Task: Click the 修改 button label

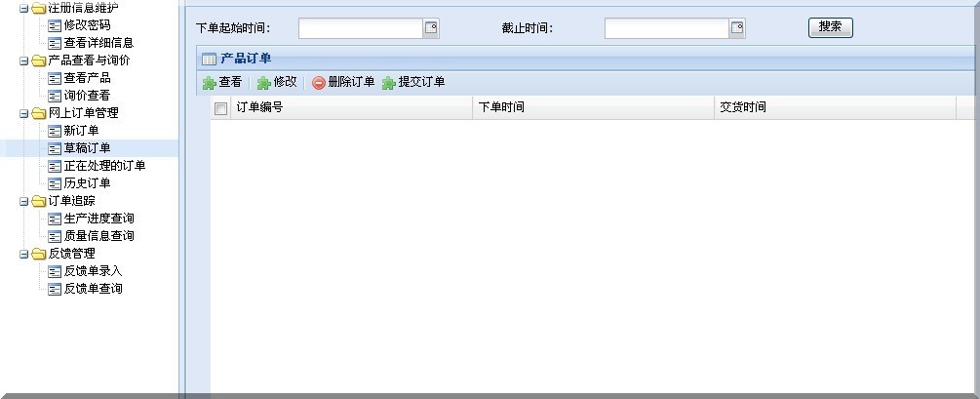Action: click(285, 82)
